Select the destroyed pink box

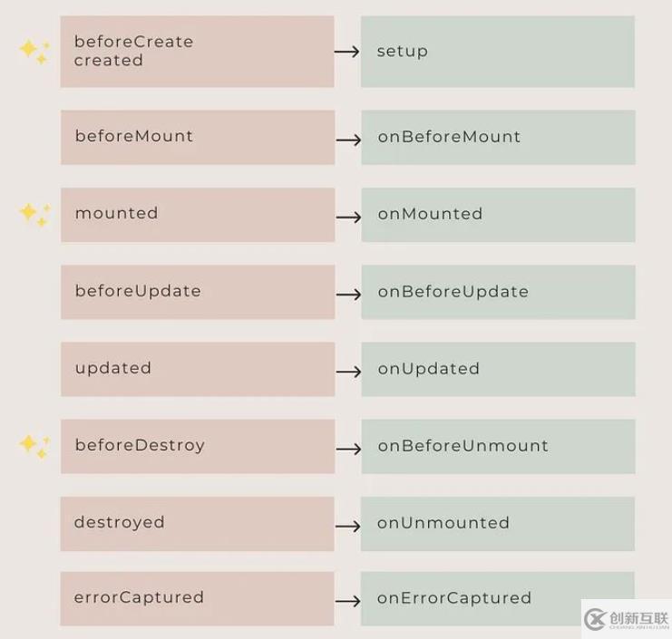point(197,523)
